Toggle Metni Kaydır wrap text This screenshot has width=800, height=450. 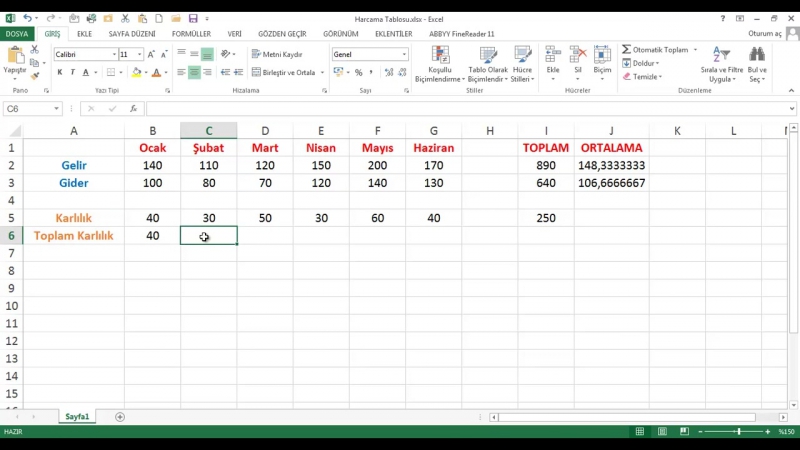[277, 54]
